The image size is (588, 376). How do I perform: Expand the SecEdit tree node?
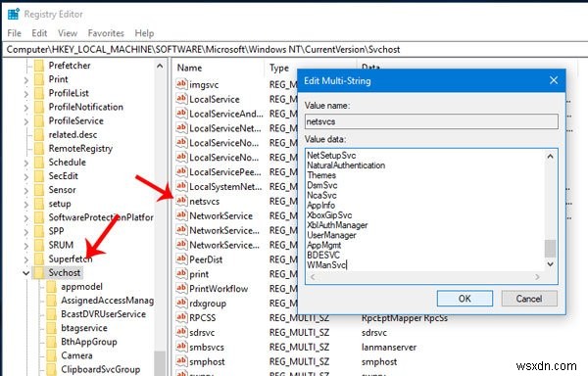(x=25, y=177)
